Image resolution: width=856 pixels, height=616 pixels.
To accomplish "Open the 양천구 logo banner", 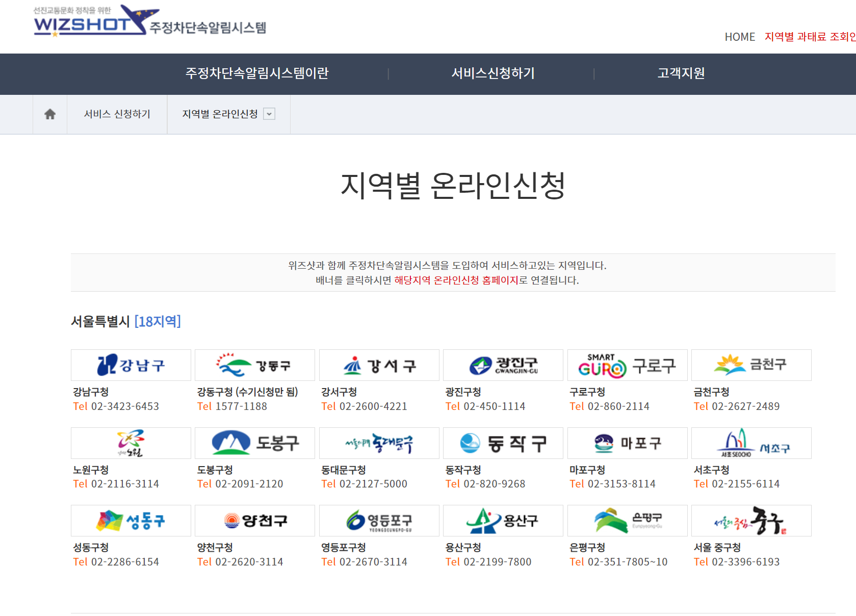I will (x=255, y=521).
